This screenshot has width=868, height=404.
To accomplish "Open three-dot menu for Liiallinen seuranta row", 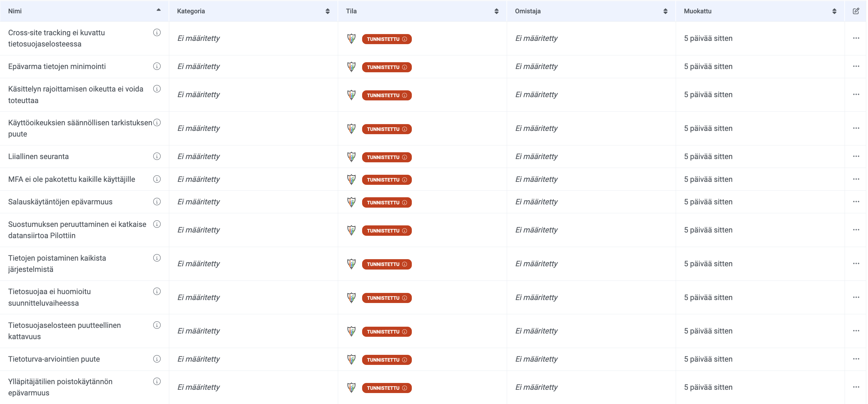I will tap(856, 156).
